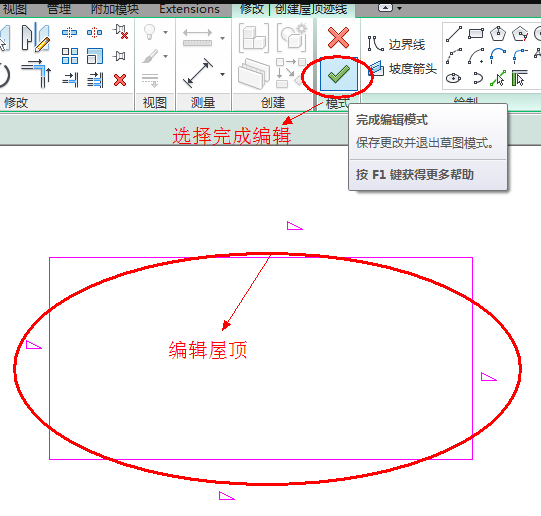Open the Override Graphics dropdown arrow
Image resolution: width=541 pixels, height=516 pixels.
[x=165, y=56]
